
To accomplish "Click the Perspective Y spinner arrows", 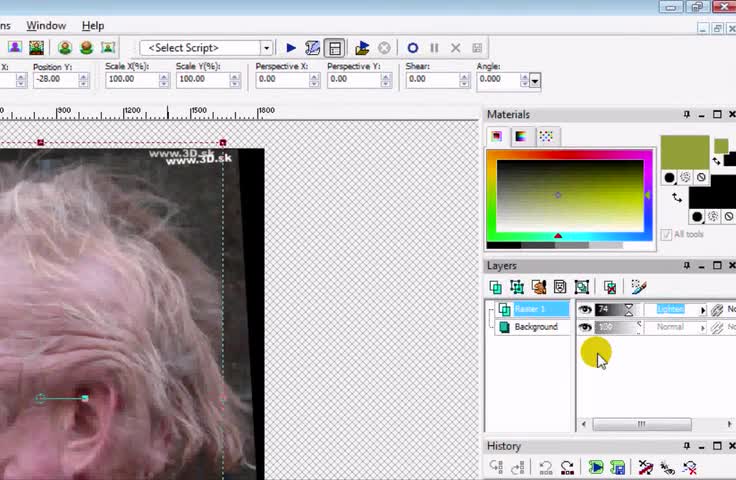I will tap(386, 80).
